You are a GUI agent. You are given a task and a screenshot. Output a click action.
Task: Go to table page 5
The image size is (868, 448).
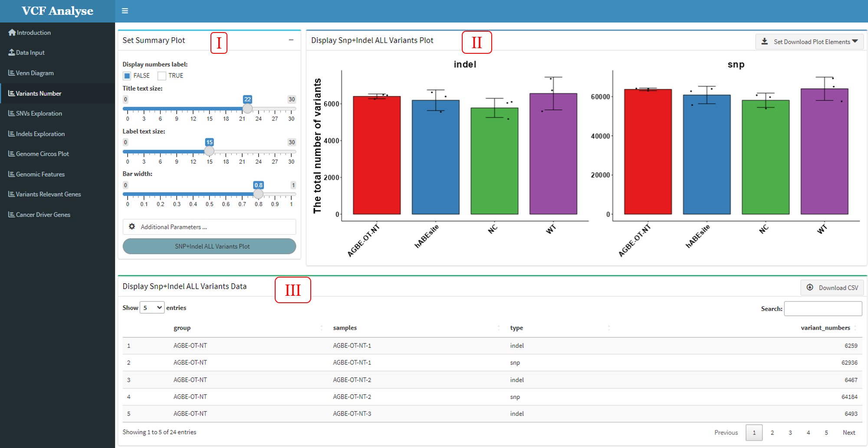826,432
